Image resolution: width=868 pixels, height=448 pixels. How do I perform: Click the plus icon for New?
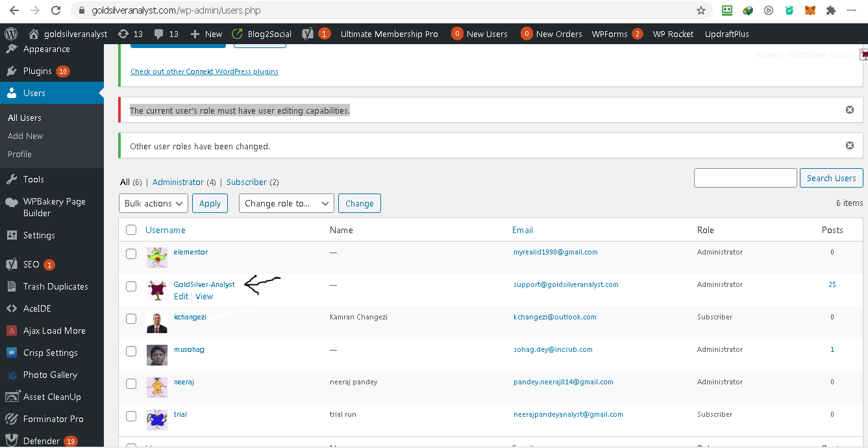coord(195,34)
